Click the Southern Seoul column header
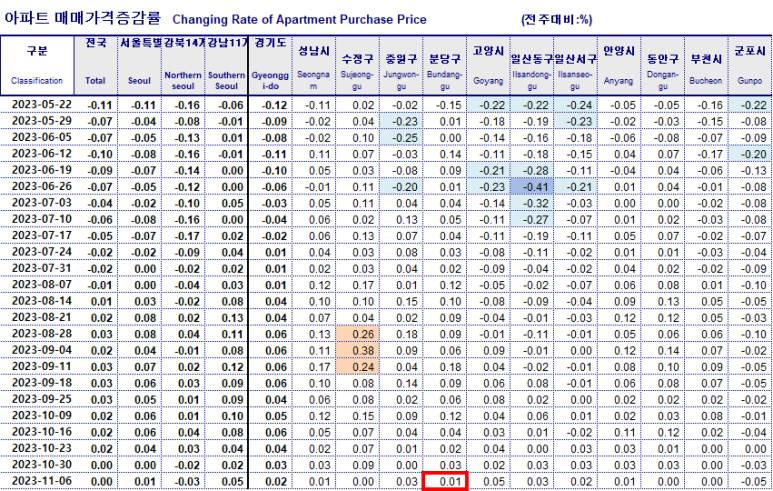The width and height of the screenshot is (773, 491). click(226, 66)
